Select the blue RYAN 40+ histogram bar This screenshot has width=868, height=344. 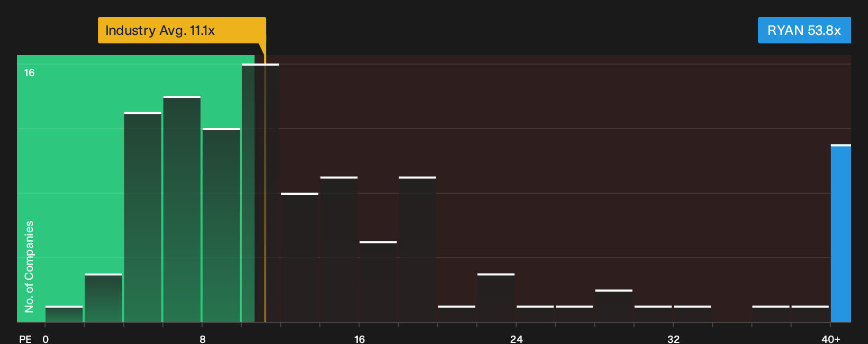[x=841, y=233]
